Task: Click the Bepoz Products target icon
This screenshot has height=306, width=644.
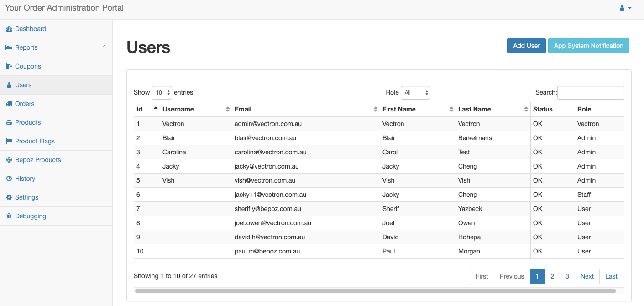Action: [9, 160]
